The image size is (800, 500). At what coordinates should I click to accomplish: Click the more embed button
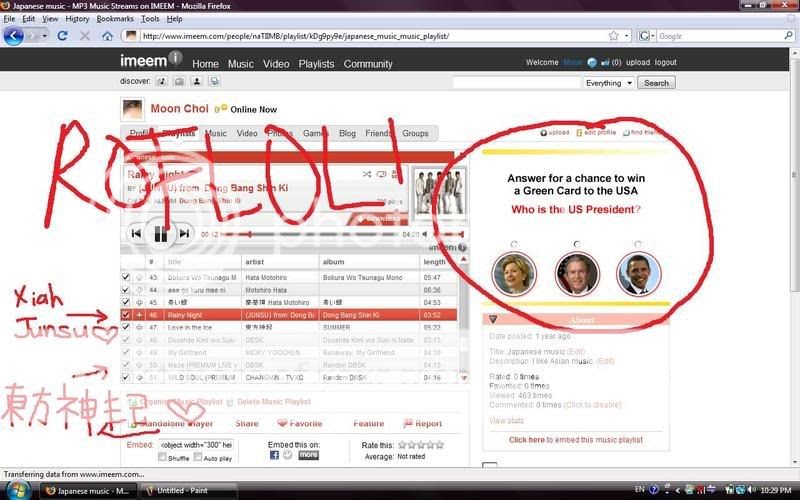click(x=308, y=455)
